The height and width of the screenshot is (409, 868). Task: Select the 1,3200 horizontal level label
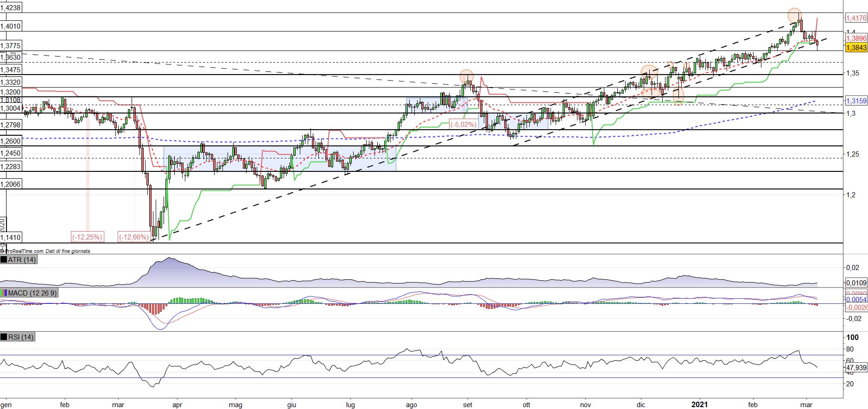[x=11, y=92]
